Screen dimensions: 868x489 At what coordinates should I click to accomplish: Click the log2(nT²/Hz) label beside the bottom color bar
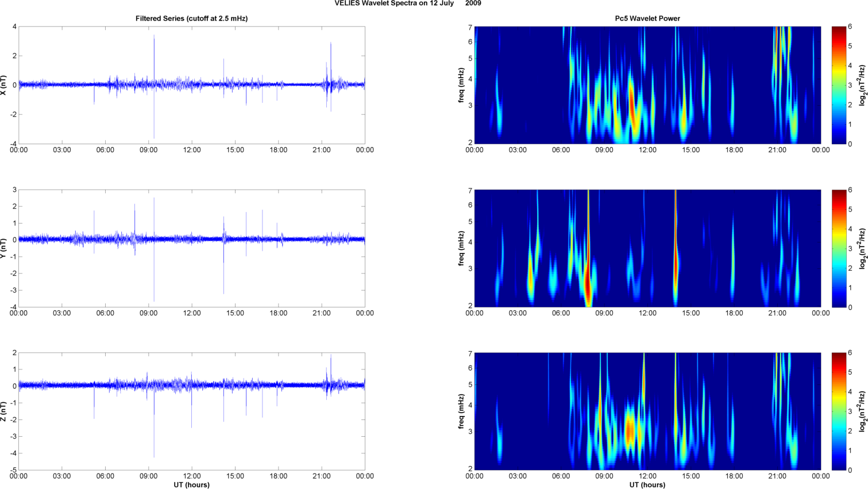click(x=862, y=411)
